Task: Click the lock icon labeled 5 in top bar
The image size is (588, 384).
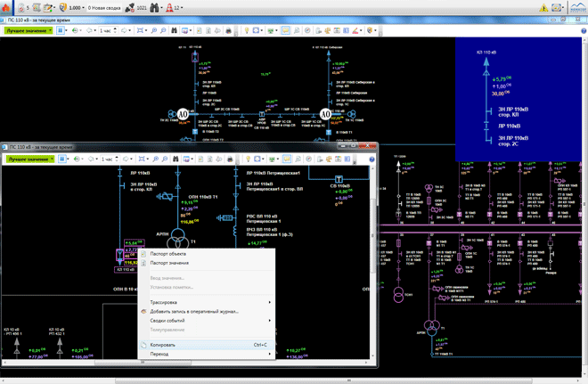Action: tap(21, 7)
